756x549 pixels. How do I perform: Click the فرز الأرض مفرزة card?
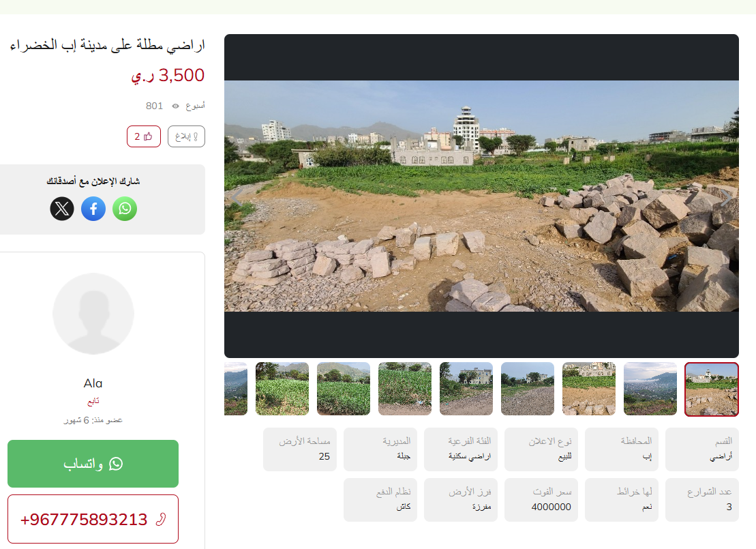tap(461, 500)
